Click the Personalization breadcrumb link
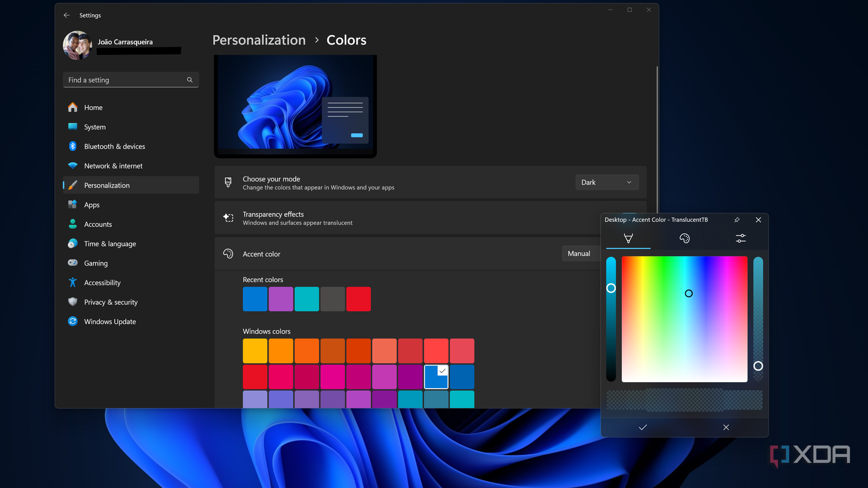Viewport: 868px width, 488px height. tap(259, 40)
